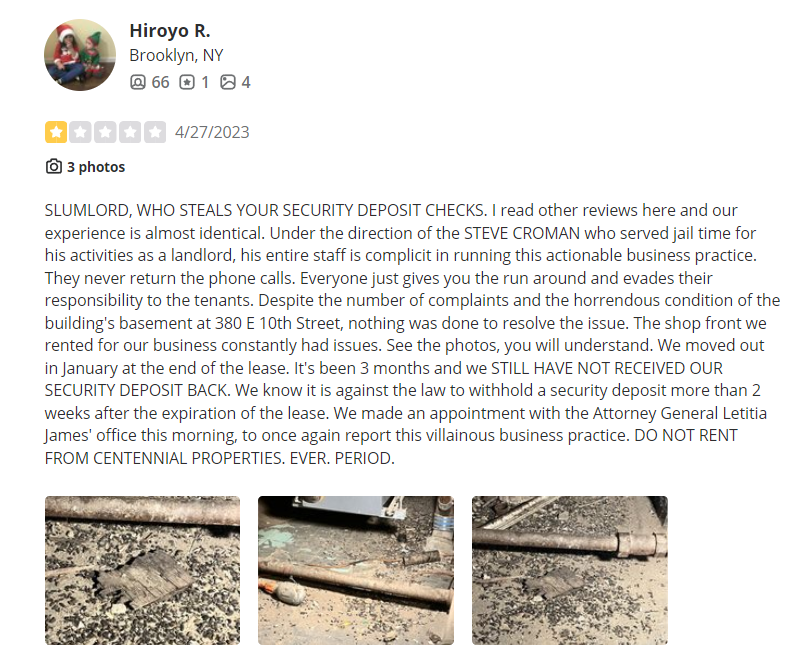802x661 pixels.
Task: Click the photos count icon
Action: [x=228, y=82]
